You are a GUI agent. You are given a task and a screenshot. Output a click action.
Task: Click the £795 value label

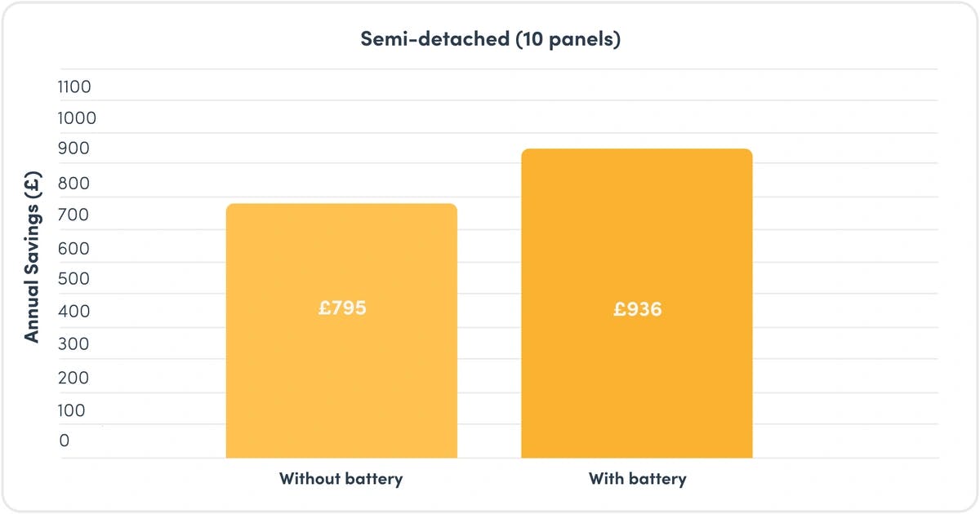[342, 308]
